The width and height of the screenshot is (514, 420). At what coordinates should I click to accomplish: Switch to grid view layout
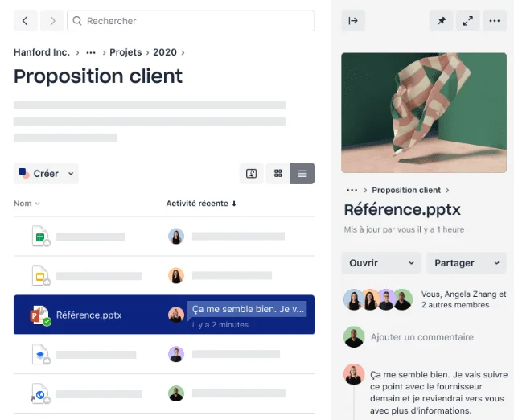(x=278, y=174)
